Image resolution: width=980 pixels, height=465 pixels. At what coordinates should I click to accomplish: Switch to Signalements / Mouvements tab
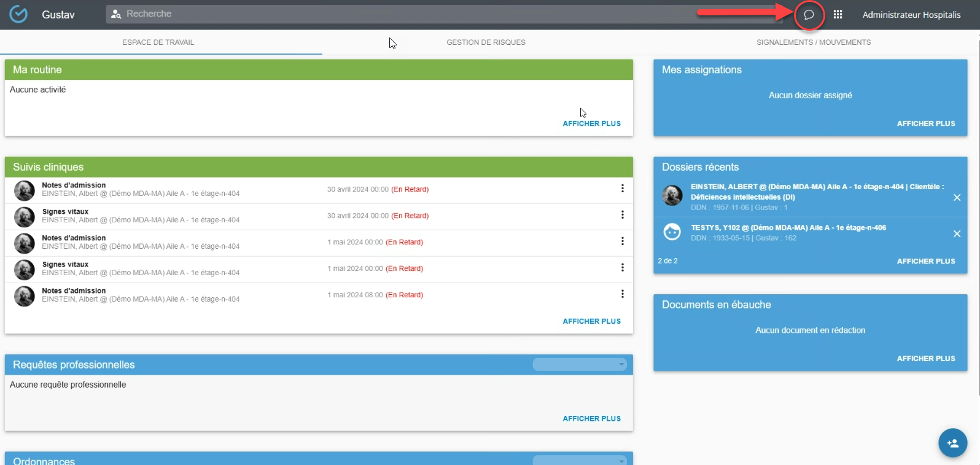point(814,42)
